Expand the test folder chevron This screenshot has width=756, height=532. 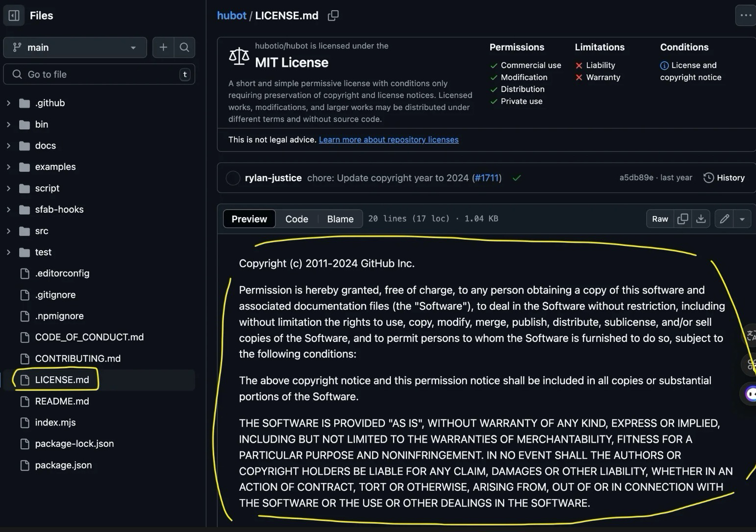point(8,252)
